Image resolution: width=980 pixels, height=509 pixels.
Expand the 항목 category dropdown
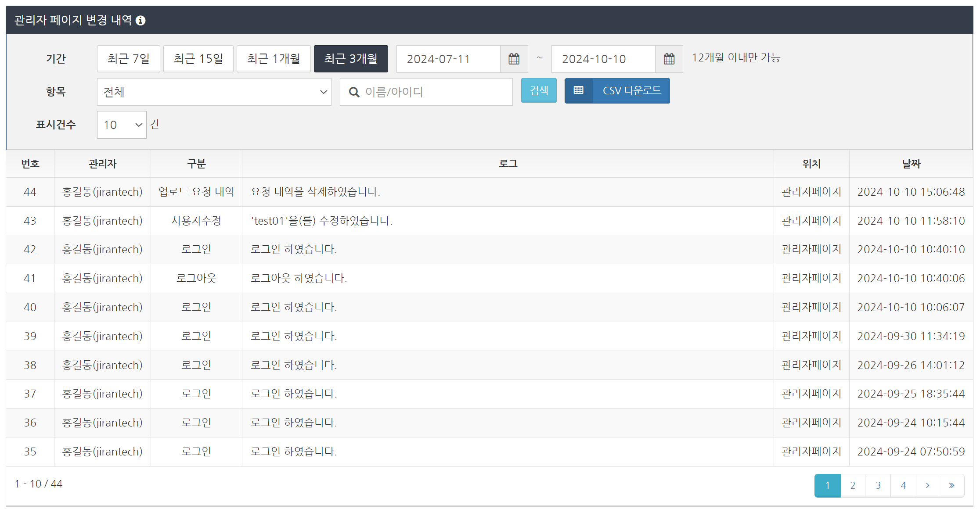[214, 92]
